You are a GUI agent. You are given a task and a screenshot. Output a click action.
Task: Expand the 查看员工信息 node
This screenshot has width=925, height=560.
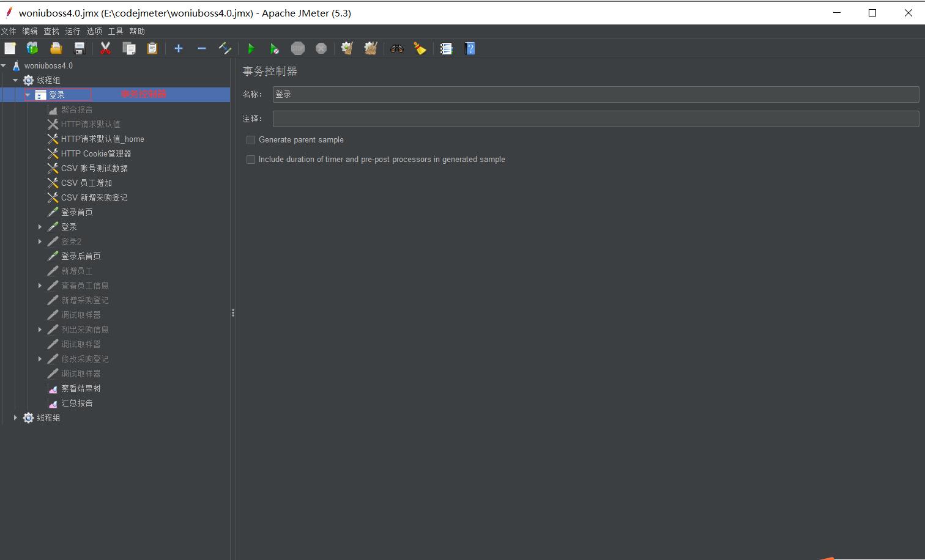(x=40, y=286)
